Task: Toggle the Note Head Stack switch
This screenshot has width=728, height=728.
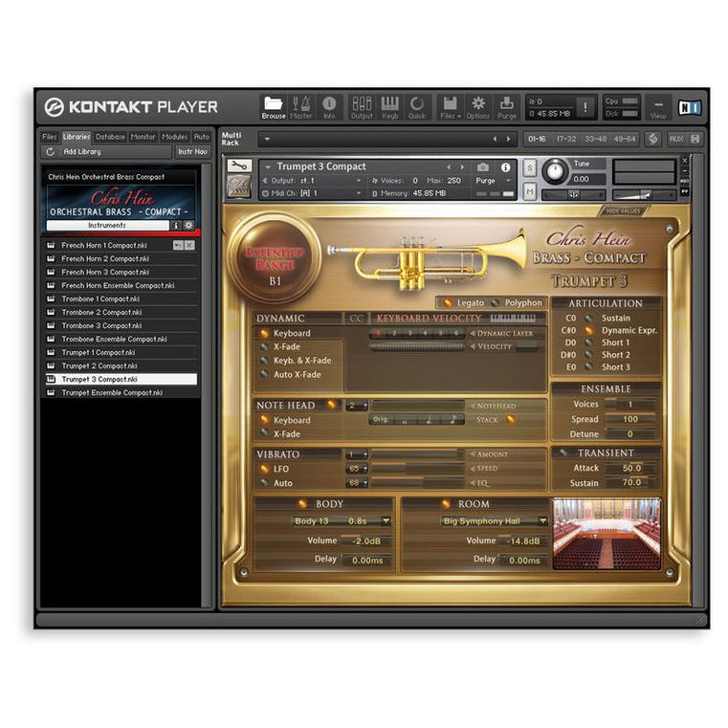Action: pyautogui.click(x=510, y=420)
